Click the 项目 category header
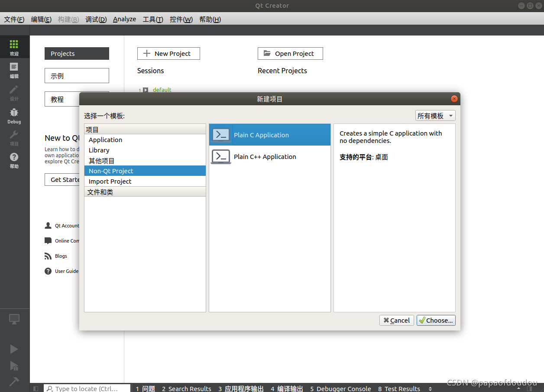The image size is (544, 392). pos(145,129)
